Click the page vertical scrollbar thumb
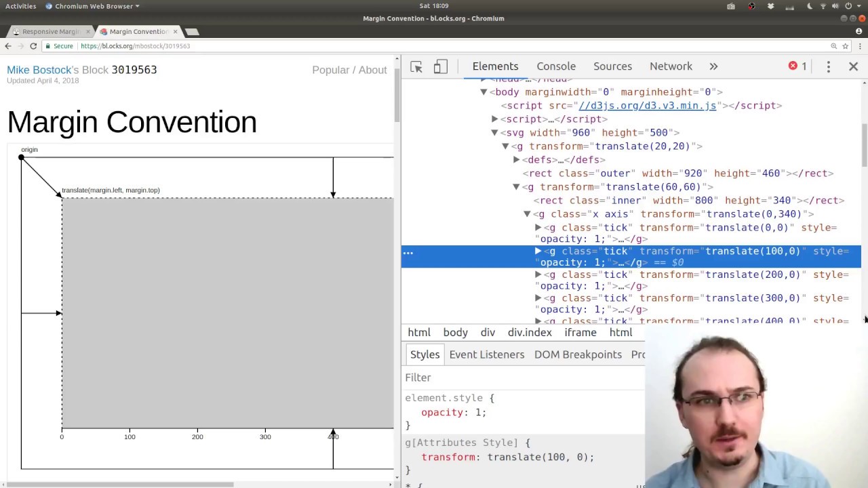The image size is (868, 488). 396,95
